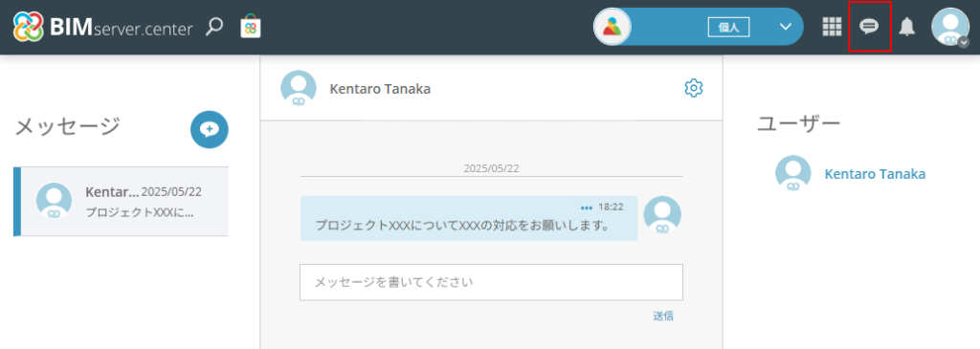This screenshot has width=980, height=349.
Task: Click the 個人 label in selector
Action: click(728, 28)
